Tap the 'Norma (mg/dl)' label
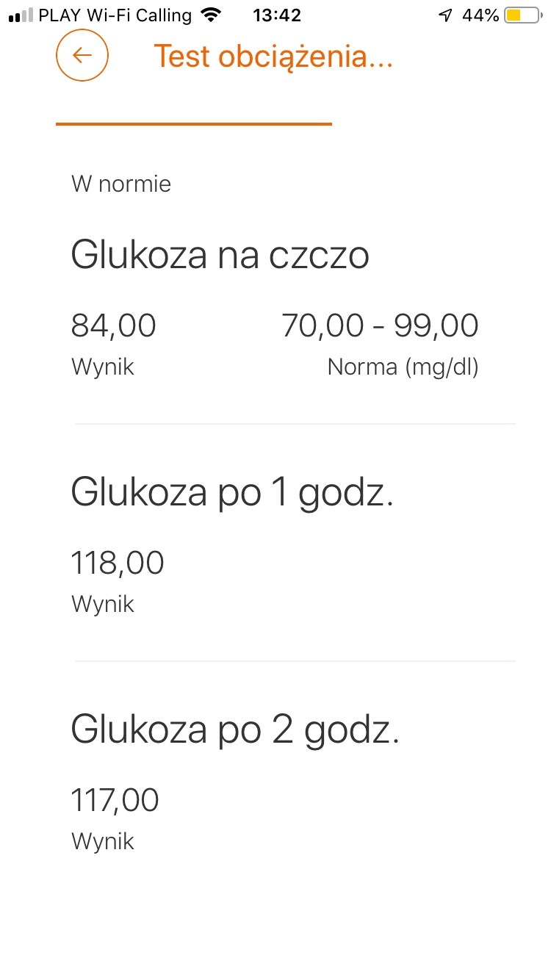Screen dimensions: 551x980 403,367
